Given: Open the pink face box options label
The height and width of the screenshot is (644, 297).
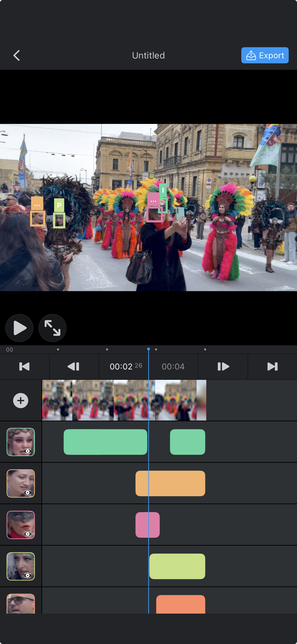Looking at the screenshot, I should [x=153, y=199].
